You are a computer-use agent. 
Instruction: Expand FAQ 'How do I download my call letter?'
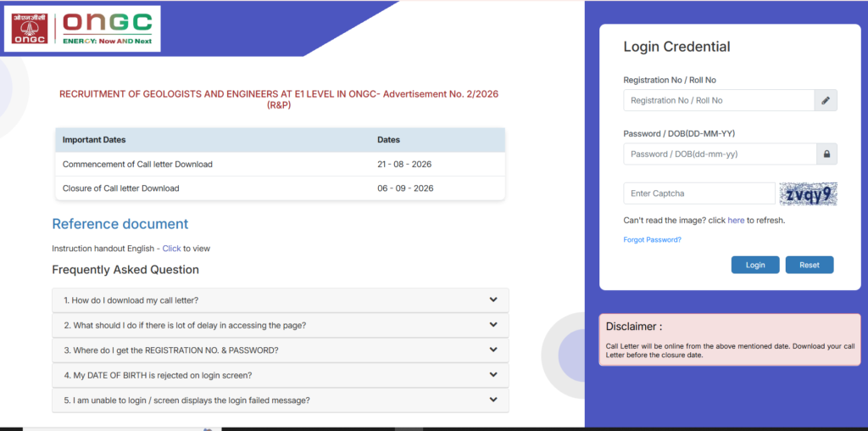(x=280, y=300)
